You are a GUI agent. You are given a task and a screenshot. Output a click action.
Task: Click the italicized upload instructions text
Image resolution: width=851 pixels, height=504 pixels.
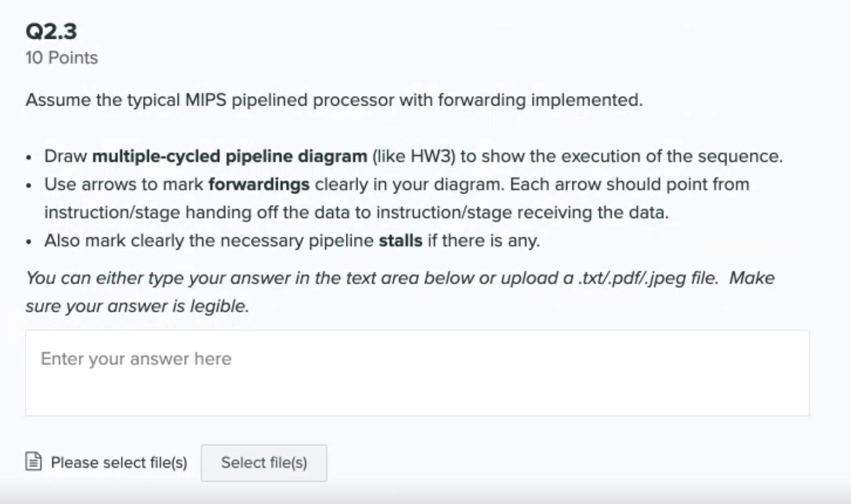377,278
